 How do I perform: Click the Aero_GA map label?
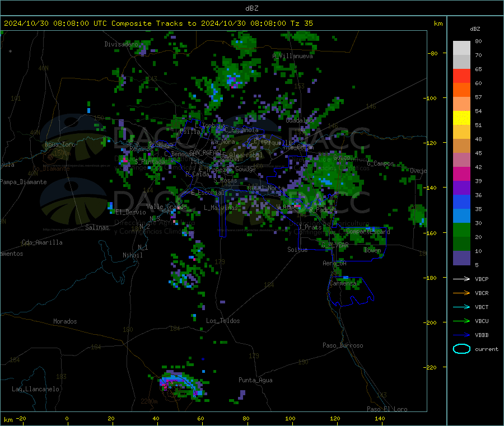335,264
